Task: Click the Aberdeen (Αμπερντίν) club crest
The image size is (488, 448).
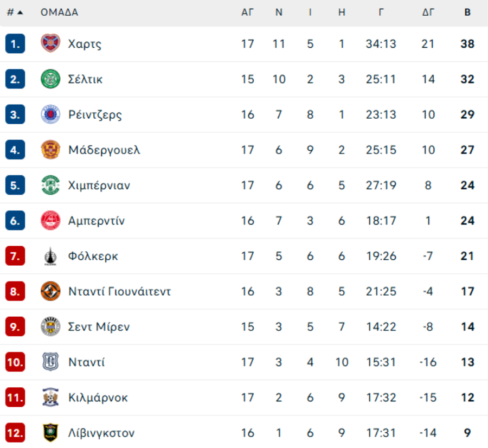Action: click(50, 221)
